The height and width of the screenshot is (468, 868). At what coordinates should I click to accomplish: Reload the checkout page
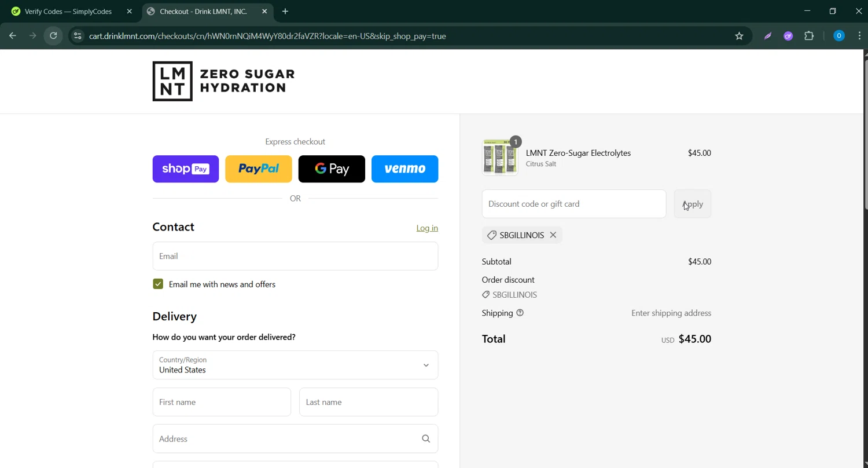53,36
